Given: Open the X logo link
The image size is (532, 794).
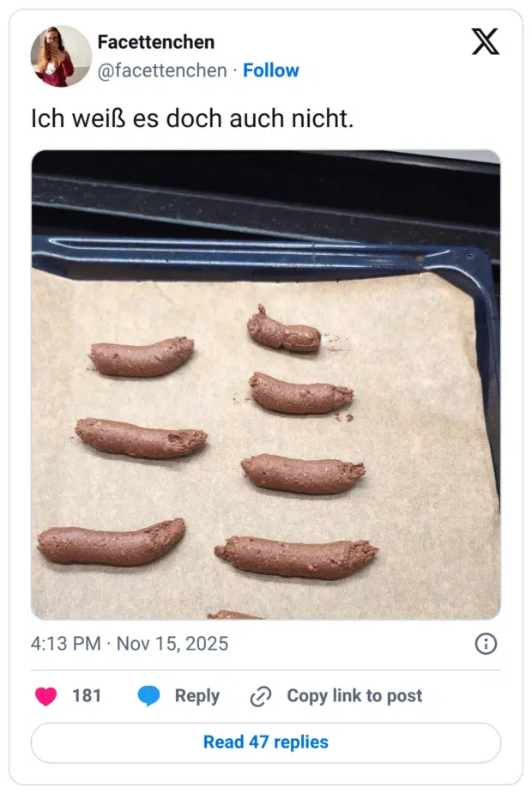Looking at the screenshot, I should click(x=486, y=41).
